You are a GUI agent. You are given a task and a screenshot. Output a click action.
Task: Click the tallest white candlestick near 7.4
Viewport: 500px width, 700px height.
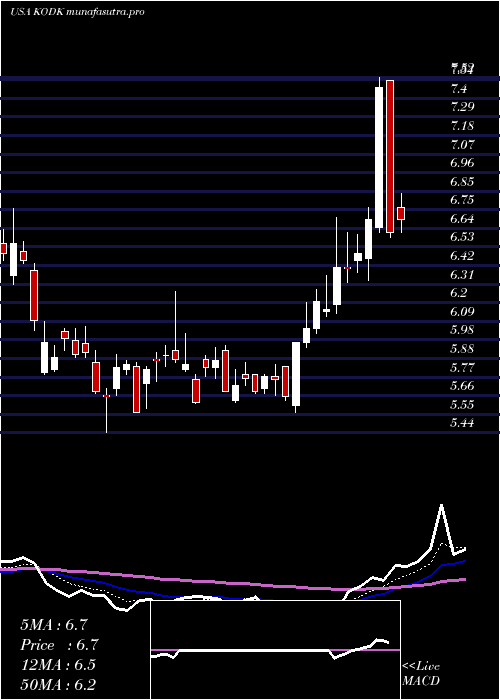click(379, 157)
